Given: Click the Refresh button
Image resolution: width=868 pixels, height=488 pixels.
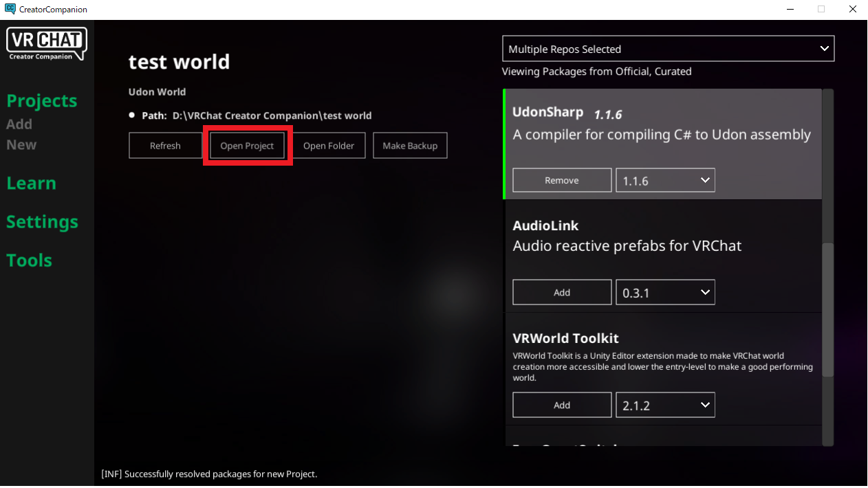Looking at the screenshot, I should tap(165, 146).
